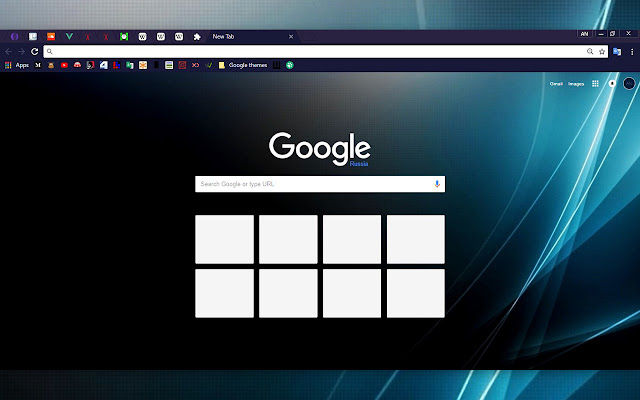Close the New Tab tab
This screenshot has width=640, height=400.
[x=291, y=37]
